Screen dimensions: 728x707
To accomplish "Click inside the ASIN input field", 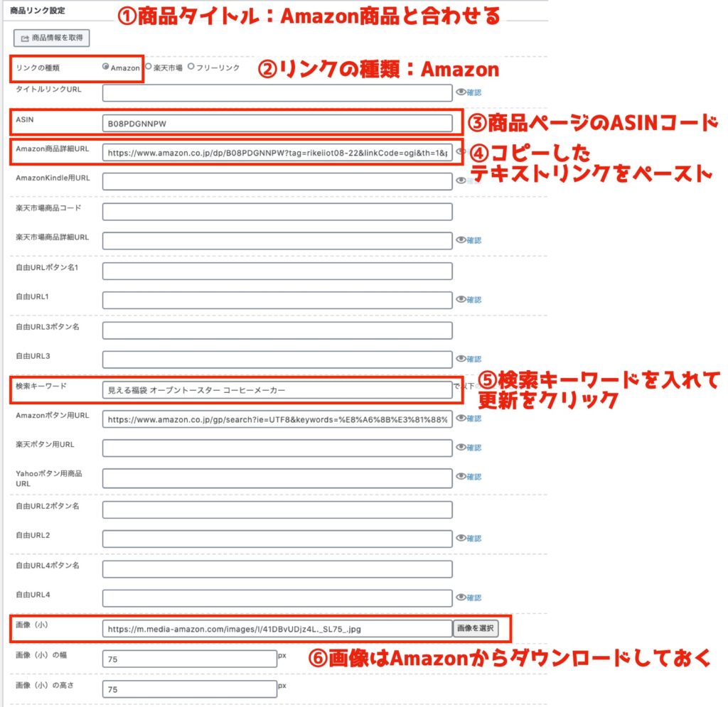I will pos(277,122).
